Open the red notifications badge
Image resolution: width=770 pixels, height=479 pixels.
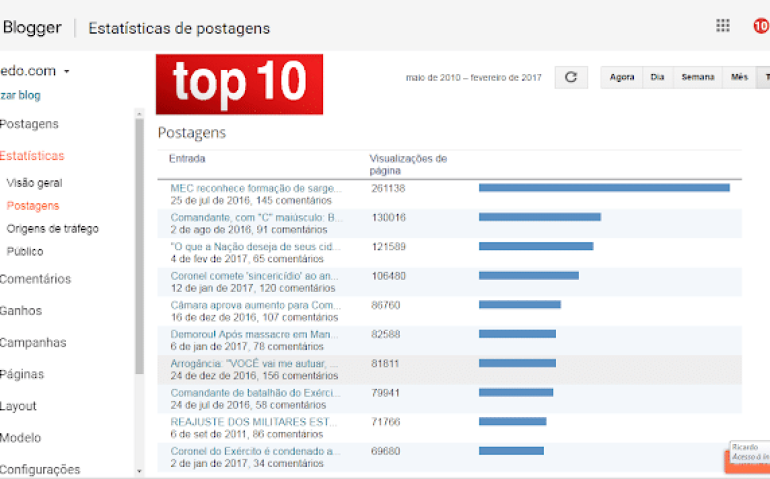[x=761, y=26]
